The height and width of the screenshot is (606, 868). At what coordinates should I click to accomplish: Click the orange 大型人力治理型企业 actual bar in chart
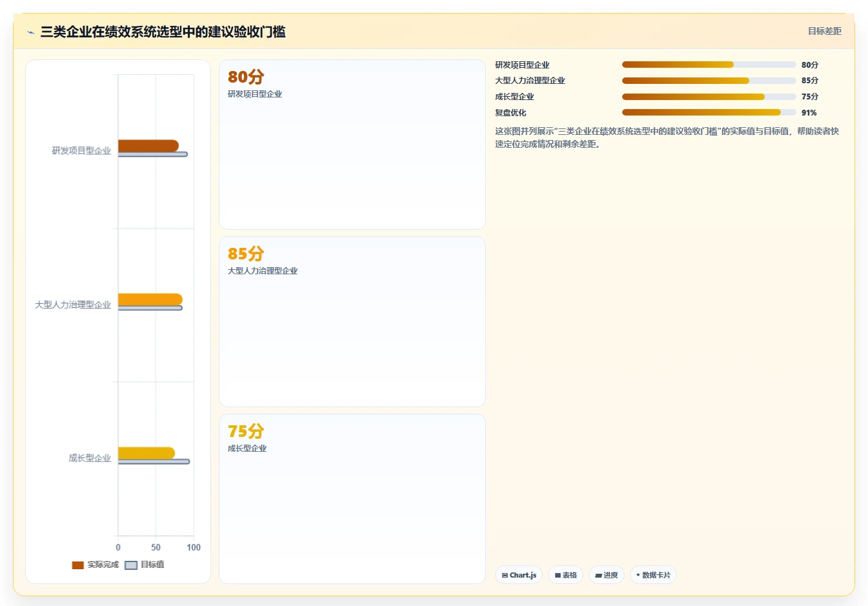(x=150, y=299)
